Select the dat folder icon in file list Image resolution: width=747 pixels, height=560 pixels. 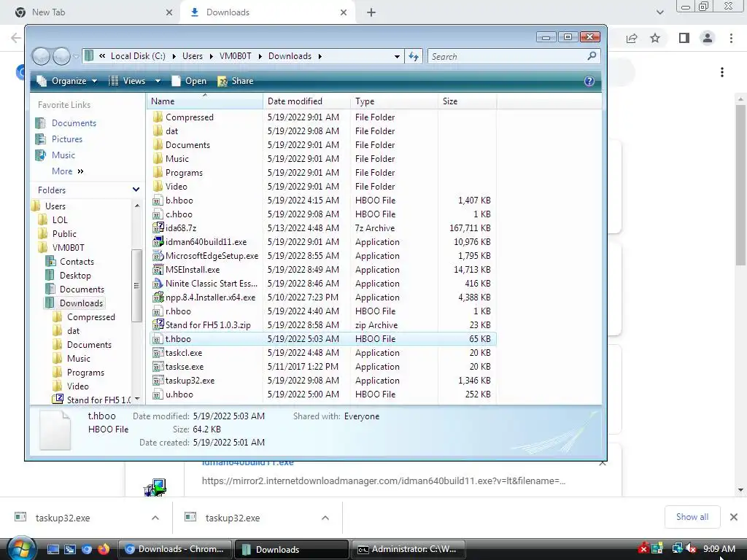click(x=158, y=131)
